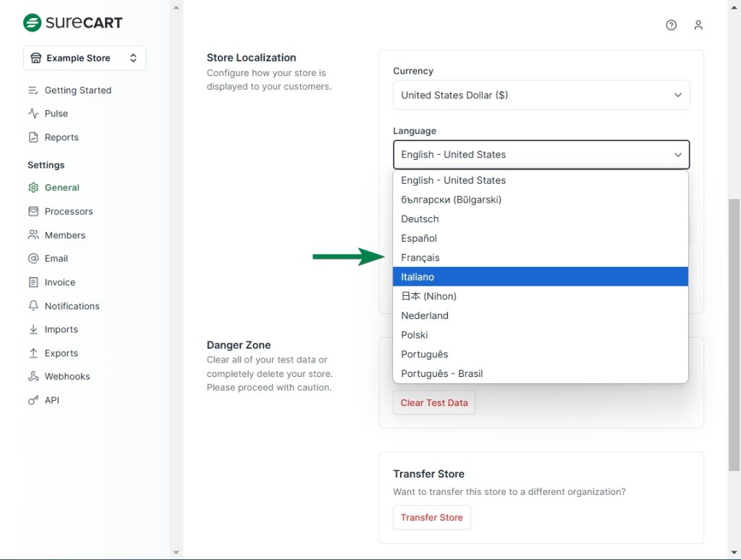Click the Webhooks icon in sidebar
Screen dimensions: 741x560
click(x=33, y=376)
